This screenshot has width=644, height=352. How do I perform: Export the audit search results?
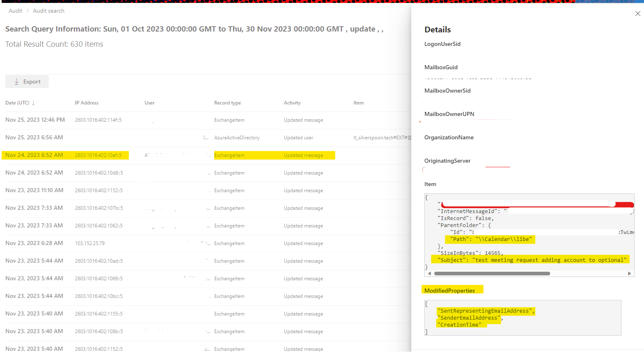[27, 82]
